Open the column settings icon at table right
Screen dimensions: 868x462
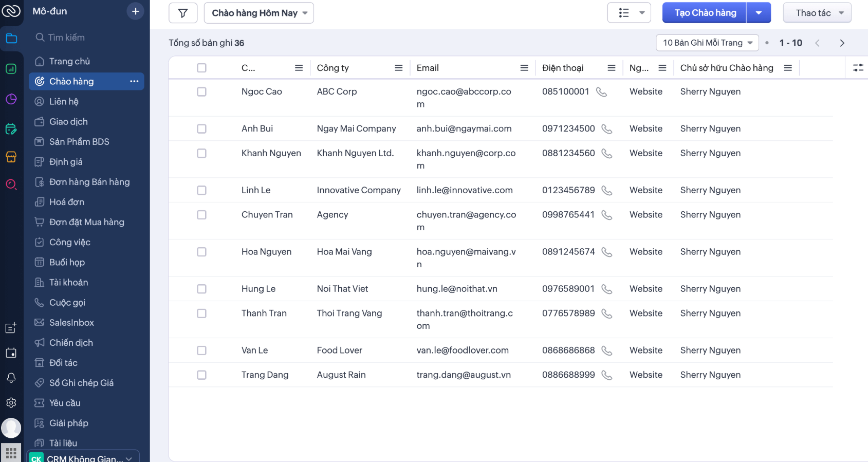pos(858,68)
